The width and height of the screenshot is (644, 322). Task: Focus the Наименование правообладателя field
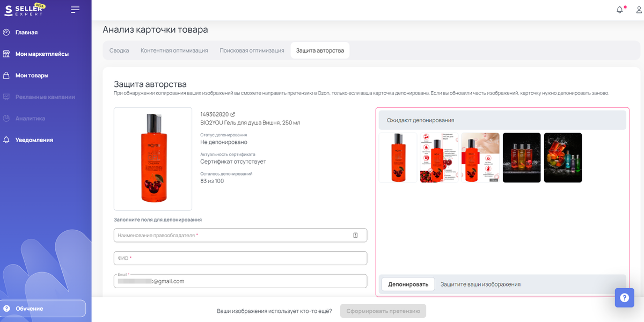pos(240,235)
